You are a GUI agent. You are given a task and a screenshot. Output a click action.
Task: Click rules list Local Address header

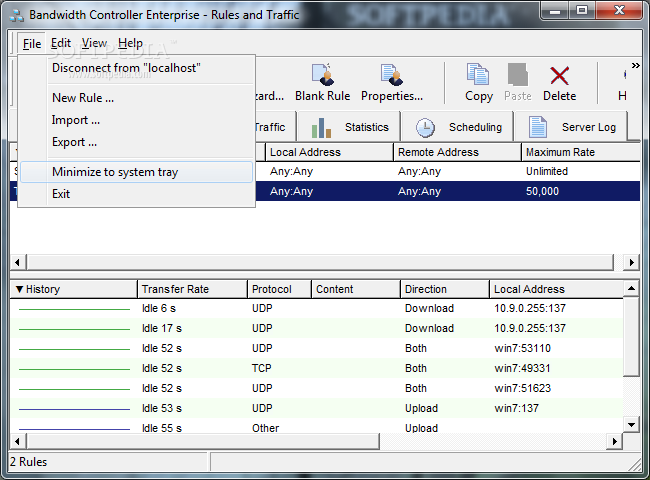point(329,152)
